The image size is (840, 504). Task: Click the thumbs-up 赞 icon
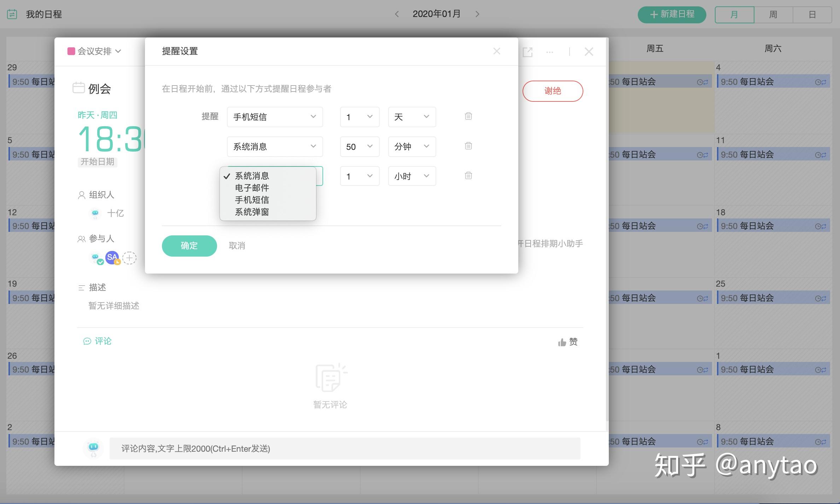[x=562, y=342]
